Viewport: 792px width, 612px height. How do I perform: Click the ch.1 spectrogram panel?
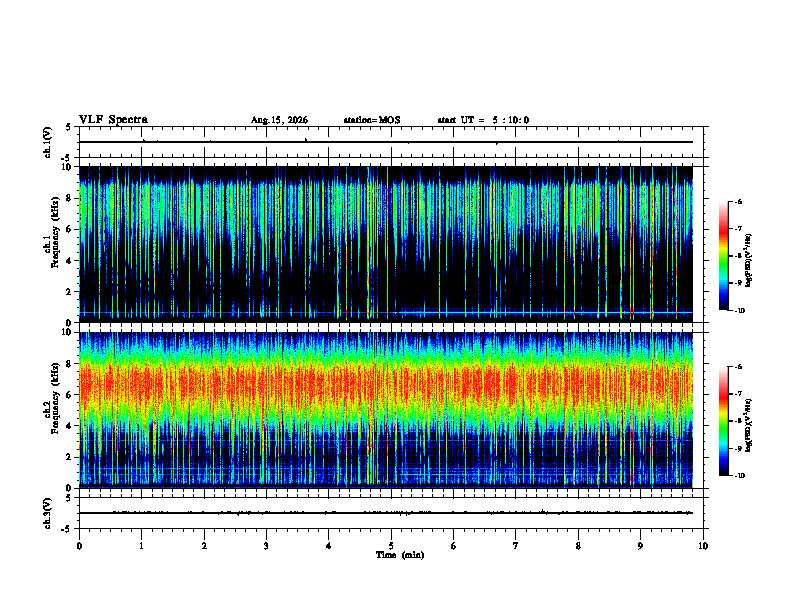tap(386, 244)
